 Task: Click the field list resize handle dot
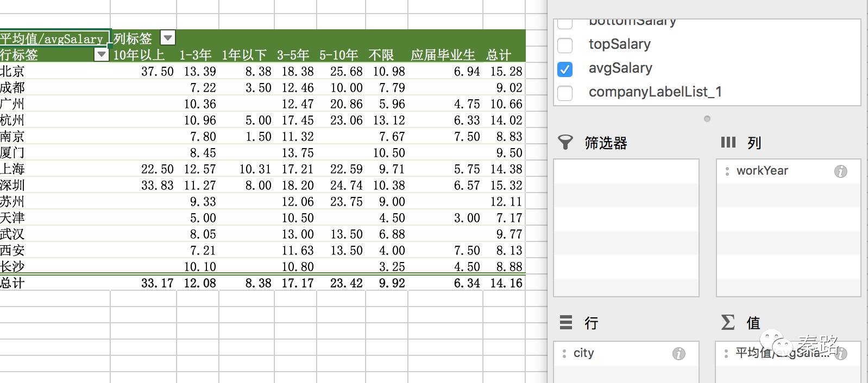pyautogui.click(x=707, y=119)
